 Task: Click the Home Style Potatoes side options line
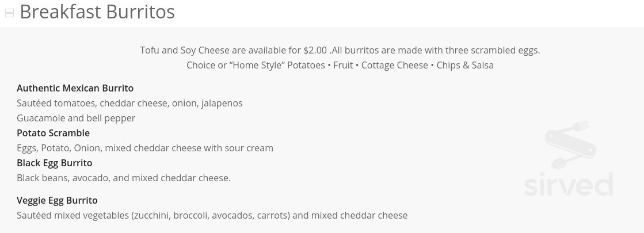click(x=340, y=65)
